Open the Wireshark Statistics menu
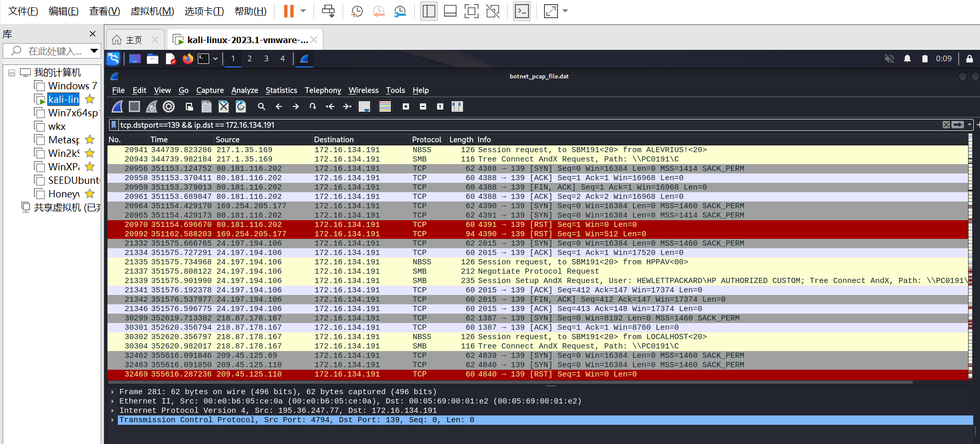 coord(281,90)
